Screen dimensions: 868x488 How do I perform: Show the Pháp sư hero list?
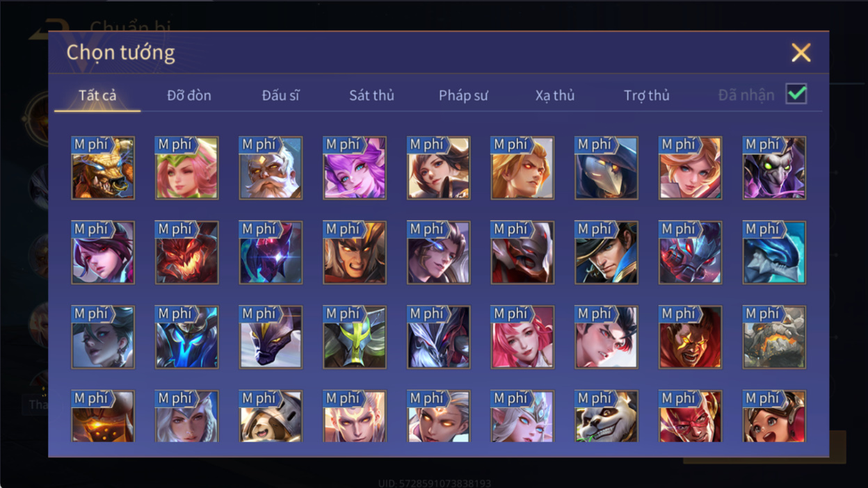tap(463, 95)
